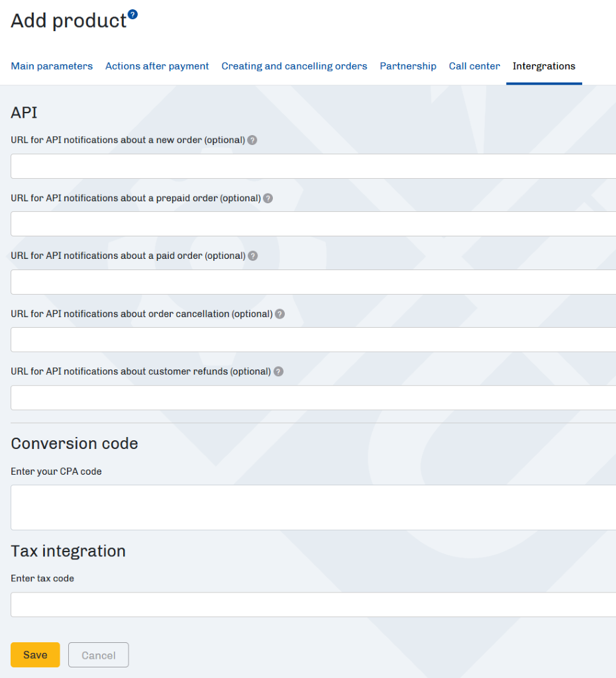Select the Intergrations tab
The width and height of the screenshot is (616, 678).
[x=544, y=66]
